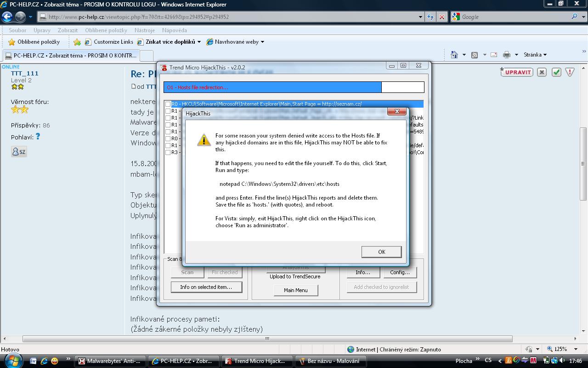Open the zoom level 125% dropdown
This screenshot has width=588, height=368.
click(576, 349)
